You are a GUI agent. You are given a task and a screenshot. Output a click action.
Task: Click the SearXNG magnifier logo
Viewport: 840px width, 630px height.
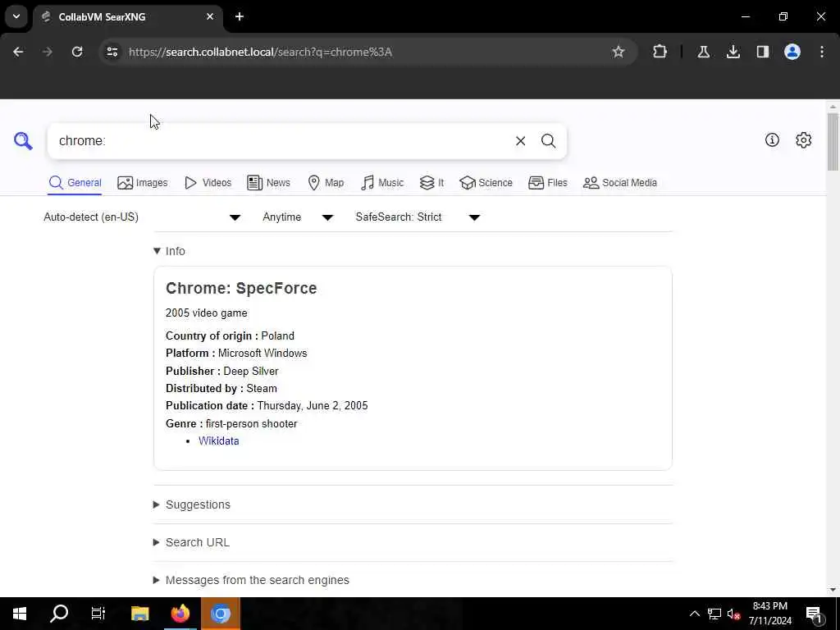pos(23,141)
